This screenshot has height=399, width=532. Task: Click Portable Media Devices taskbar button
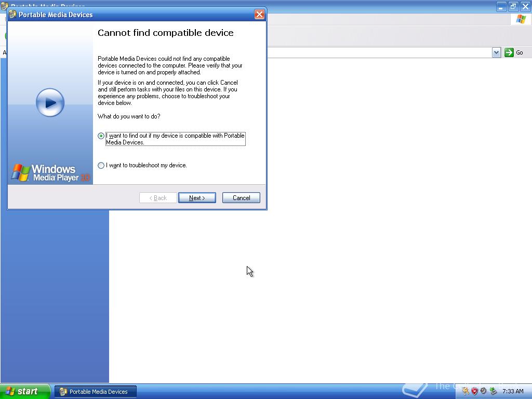(96, 392)
